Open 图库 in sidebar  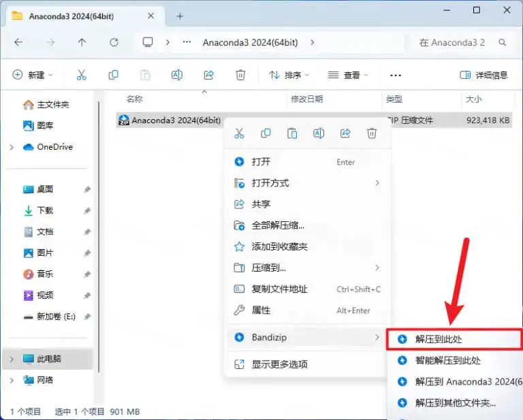click(38, 126)
